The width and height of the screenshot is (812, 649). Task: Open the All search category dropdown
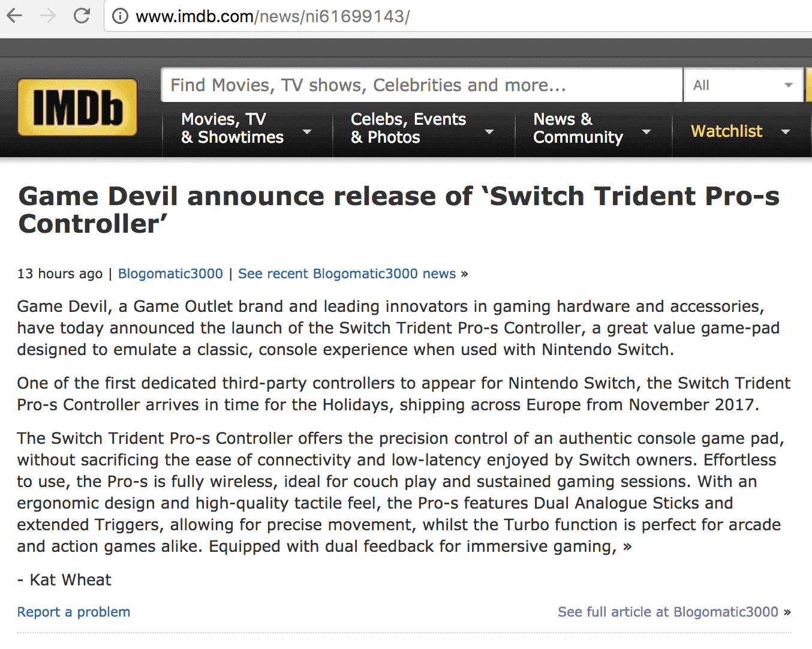coord(744,85)
